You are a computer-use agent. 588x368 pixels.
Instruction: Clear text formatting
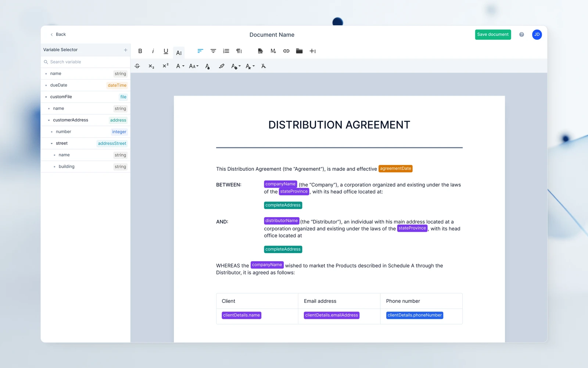pyautogui.click(x=263, y=66)
